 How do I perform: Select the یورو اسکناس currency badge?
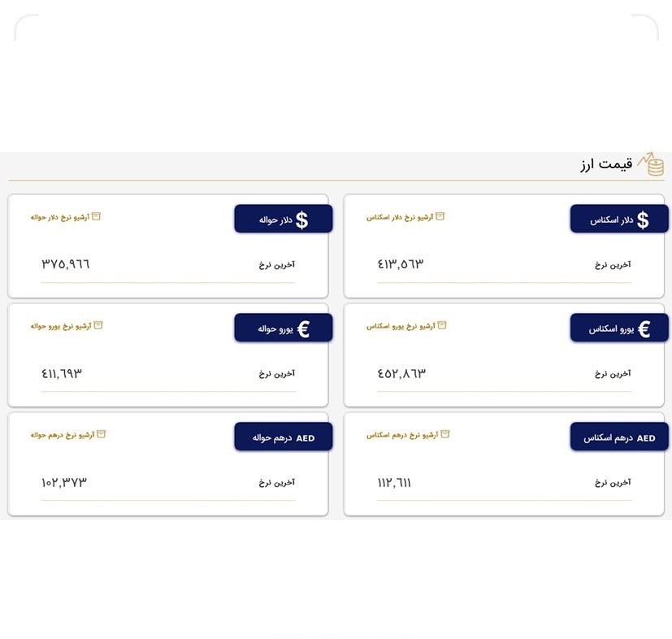pos(618,327)
